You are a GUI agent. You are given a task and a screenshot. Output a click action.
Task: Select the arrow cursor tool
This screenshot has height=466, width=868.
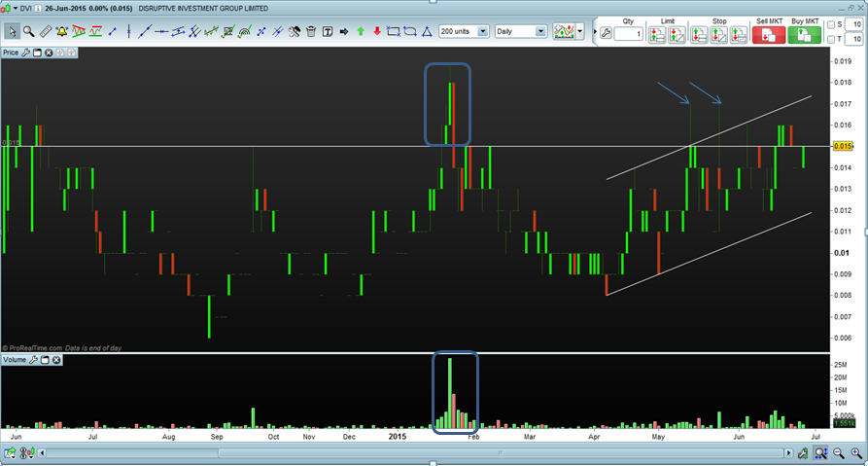[x=11, y=31]
